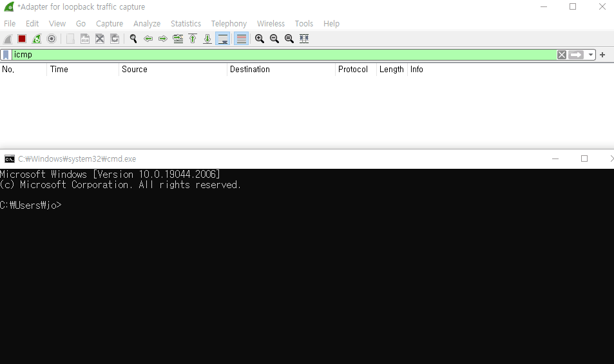This screenshot has height=364, width=614.
Task: Sort packets by Length column
Action: 392,70
